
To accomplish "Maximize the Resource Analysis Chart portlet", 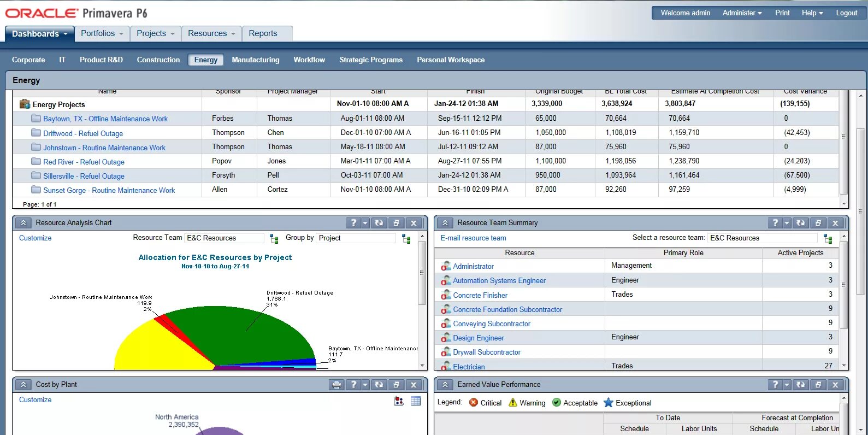I will click(x=397, y=223).
